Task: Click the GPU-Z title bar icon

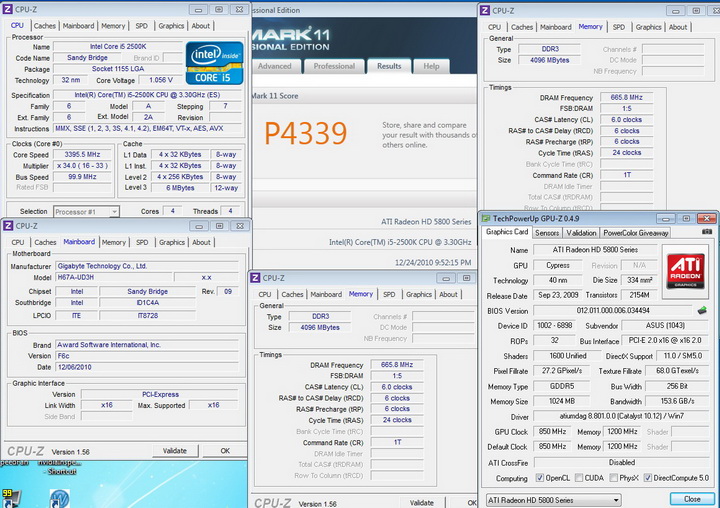Action: (x=486, y=218)
